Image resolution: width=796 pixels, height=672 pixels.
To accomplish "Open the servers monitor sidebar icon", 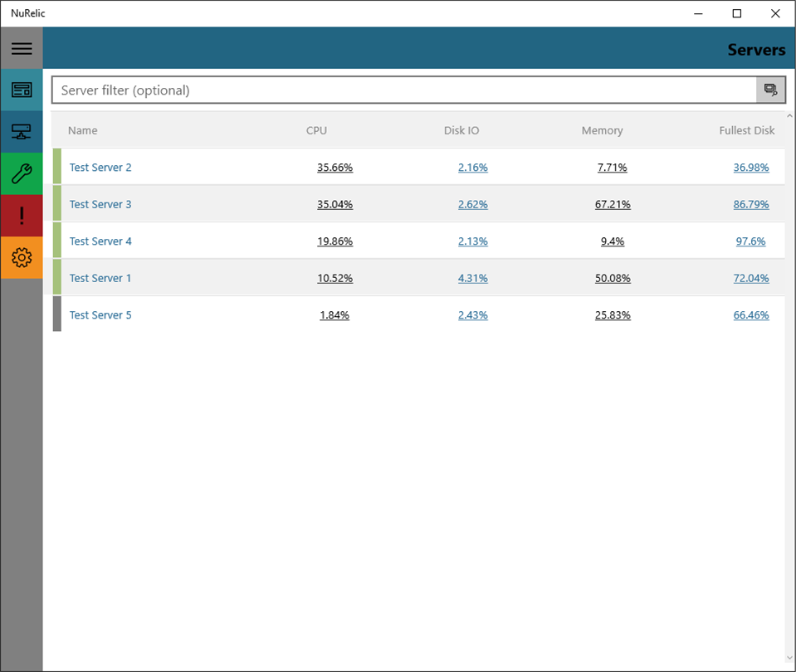I will (22, 132).
